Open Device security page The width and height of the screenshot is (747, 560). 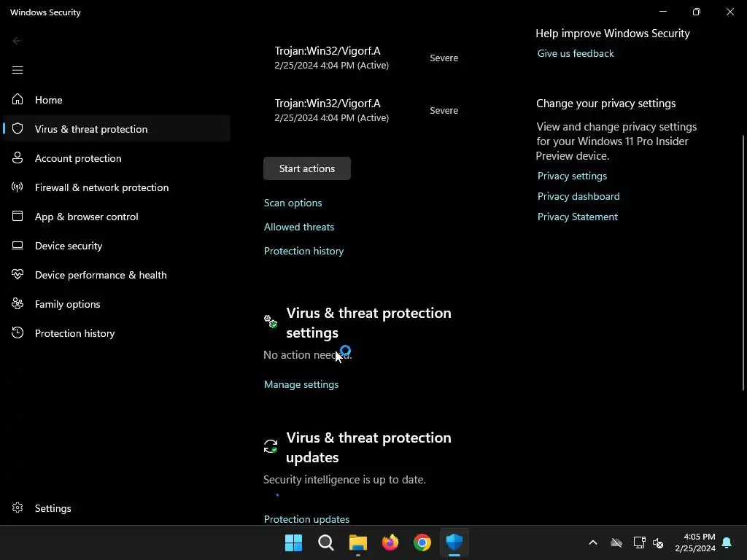pos(117,246)
